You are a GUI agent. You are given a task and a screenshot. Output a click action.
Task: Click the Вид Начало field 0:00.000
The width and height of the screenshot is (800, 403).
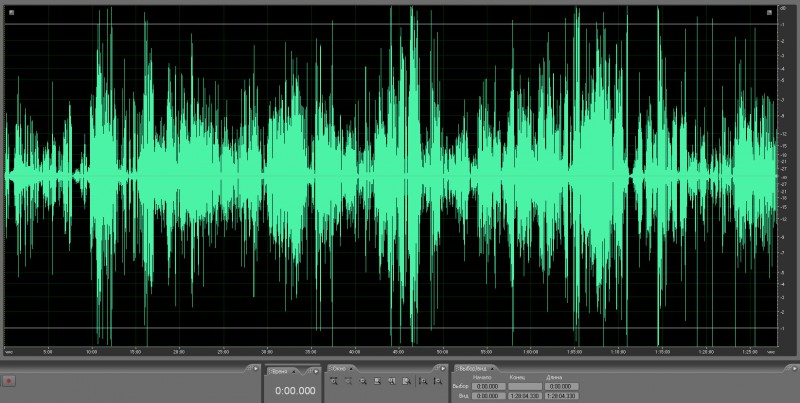pyautogui.click(x=488, y=396)
